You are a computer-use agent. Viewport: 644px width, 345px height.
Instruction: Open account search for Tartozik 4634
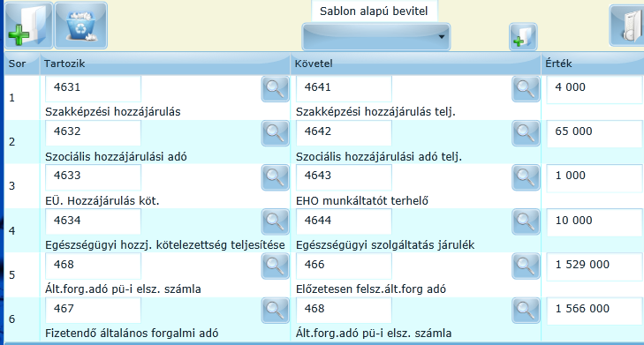275,221
